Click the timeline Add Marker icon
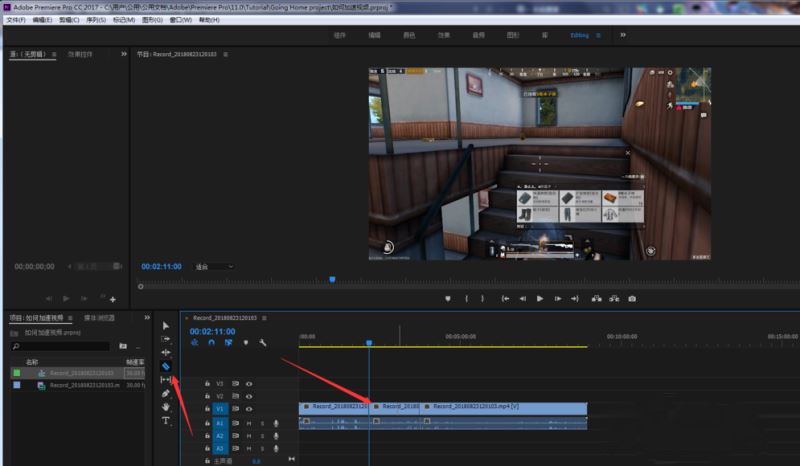Image resolution: width=800 pixels, height=466 pixels. (x=246, y=343)
